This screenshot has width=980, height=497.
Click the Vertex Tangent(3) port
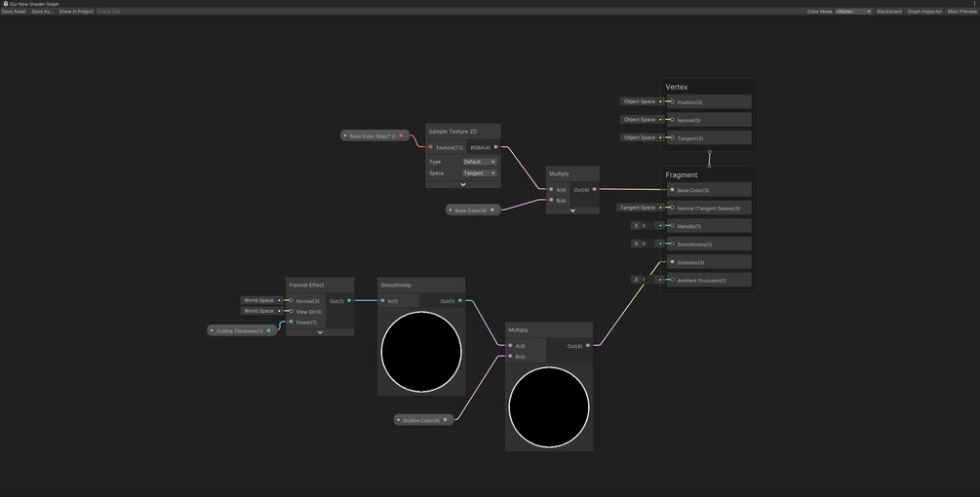(672, 138)
